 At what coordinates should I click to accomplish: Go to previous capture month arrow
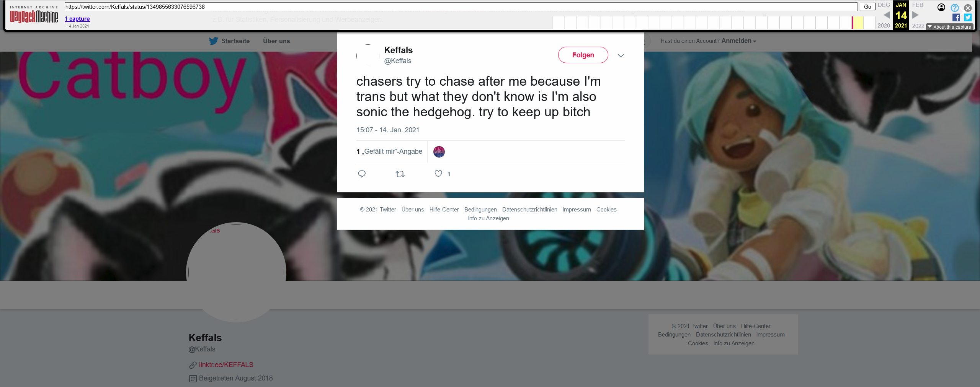coord(887,15)
